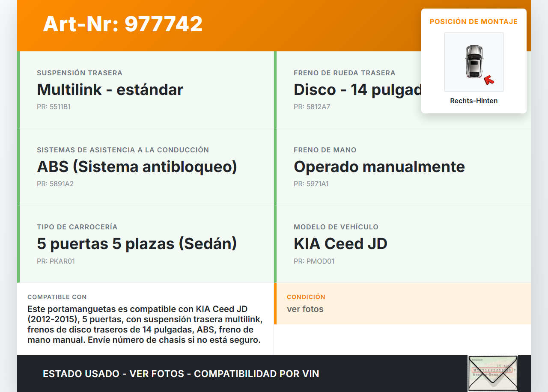The width and height of the screenshot is (548, 392).
Task: Click the code 'PR: PKAR01'
Action: (56, 261)
